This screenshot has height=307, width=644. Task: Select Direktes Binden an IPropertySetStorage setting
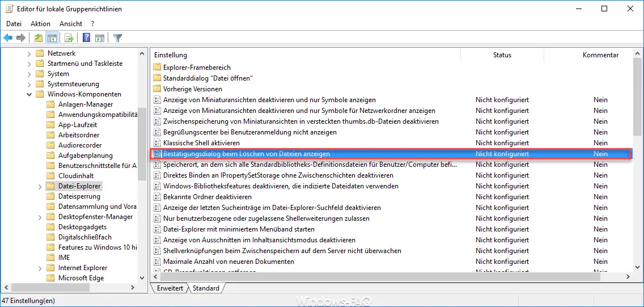click(278, 175)
